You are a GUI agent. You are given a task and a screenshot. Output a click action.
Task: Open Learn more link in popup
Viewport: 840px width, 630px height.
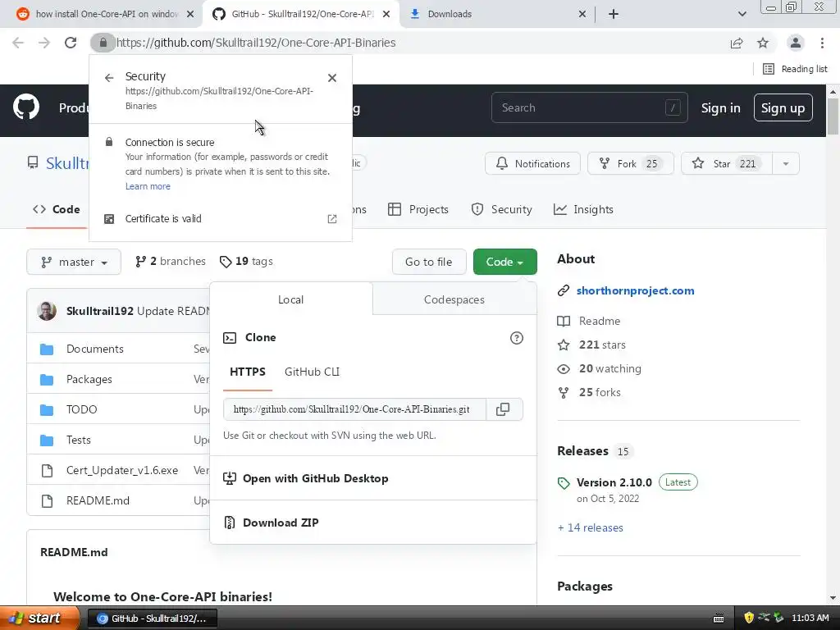[148, 186]
